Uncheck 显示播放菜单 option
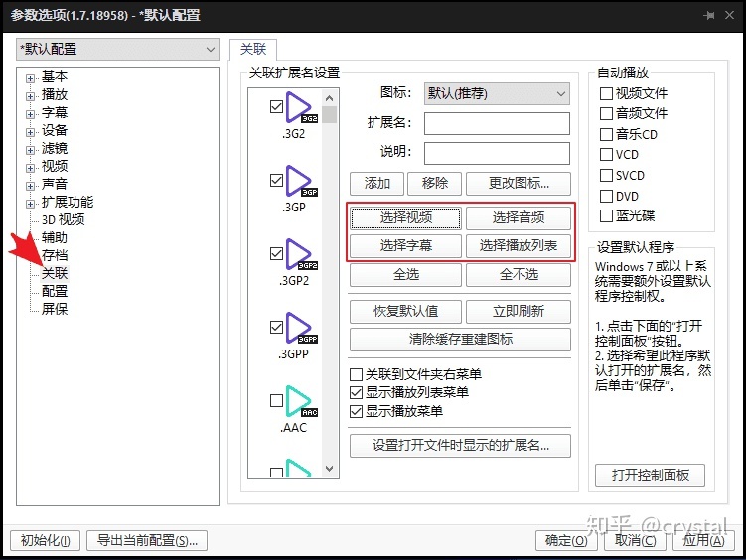This screenshot has height=560, width=746. pyautogui.click(x=356, y=411)
